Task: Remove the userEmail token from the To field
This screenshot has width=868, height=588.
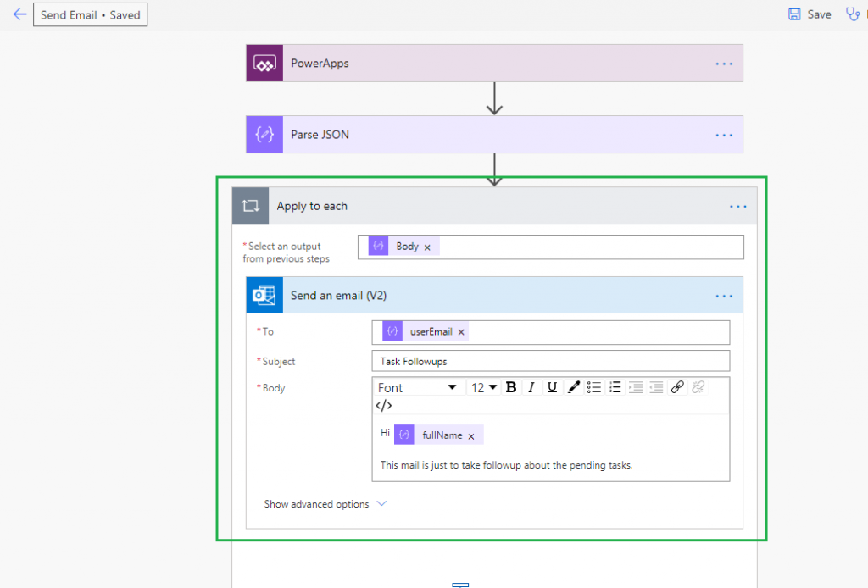Action: (461, 331)
